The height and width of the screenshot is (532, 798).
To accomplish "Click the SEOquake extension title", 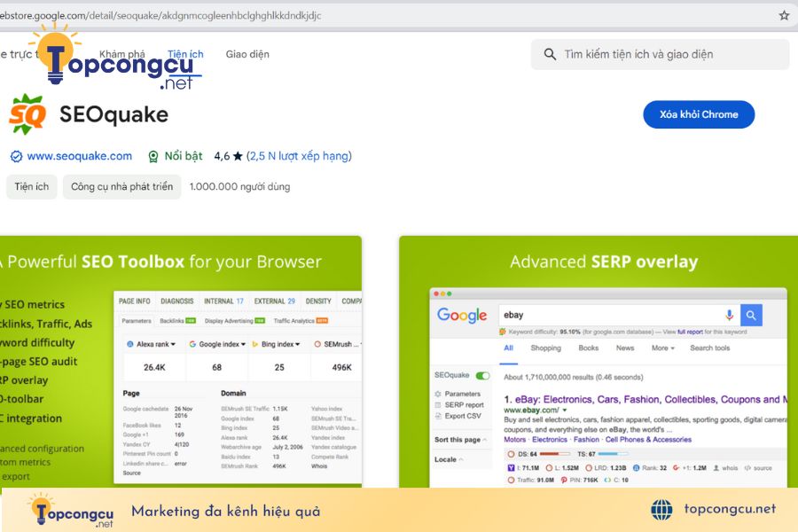I will [114, 115].
